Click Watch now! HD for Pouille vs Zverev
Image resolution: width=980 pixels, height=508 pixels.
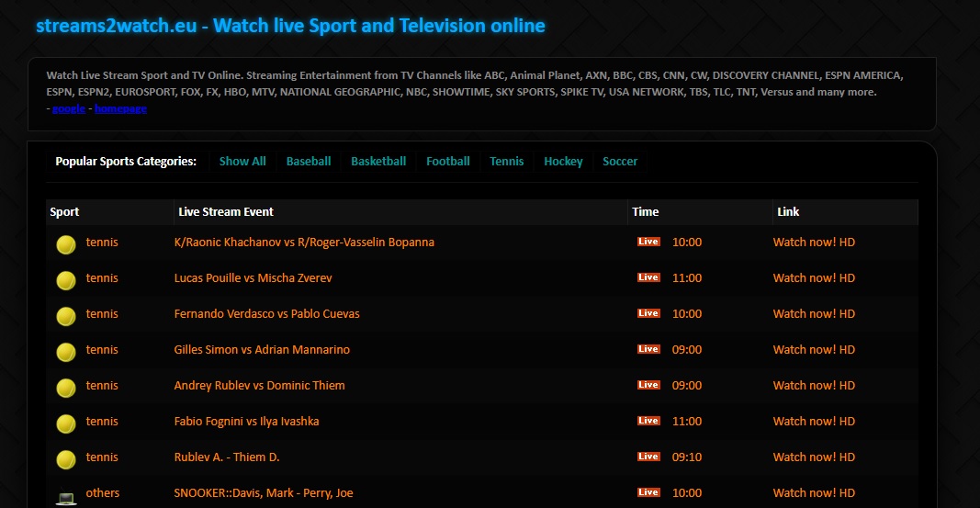(814, 278)
